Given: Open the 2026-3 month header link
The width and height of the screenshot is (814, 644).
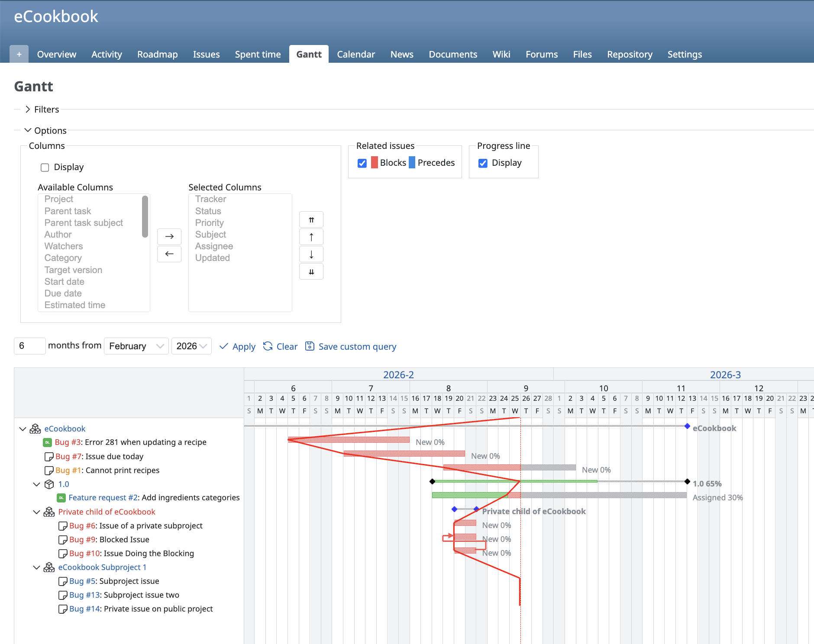Looking at the screenshot, I should 725,374.
